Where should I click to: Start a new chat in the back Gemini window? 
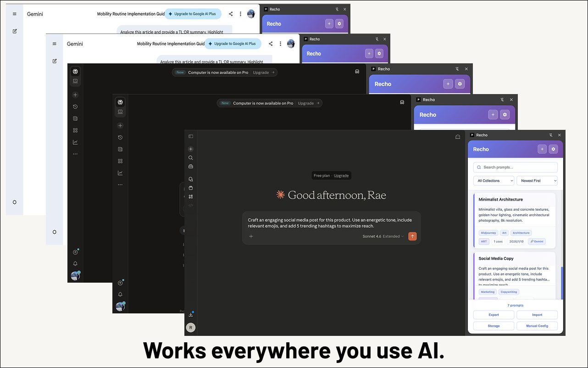(x=15, y=31)
